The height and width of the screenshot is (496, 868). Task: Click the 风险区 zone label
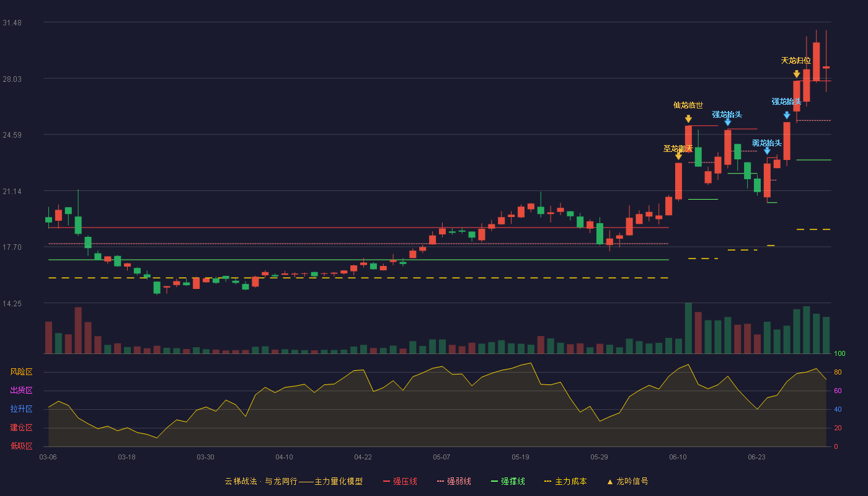point(21,372)
